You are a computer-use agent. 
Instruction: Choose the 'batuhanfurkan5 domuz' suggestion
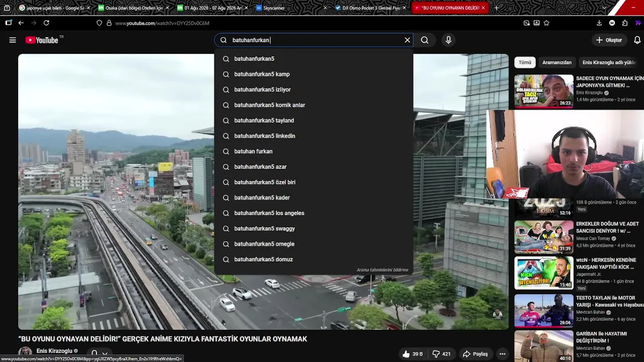[x=314, y=259]
